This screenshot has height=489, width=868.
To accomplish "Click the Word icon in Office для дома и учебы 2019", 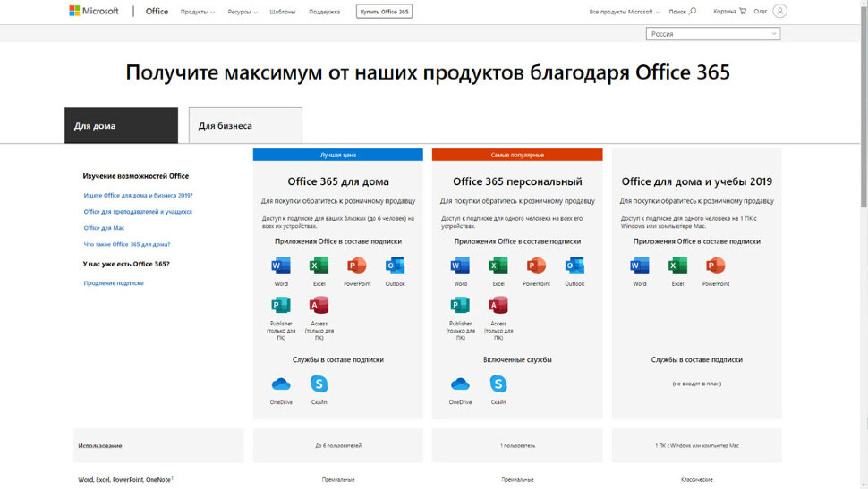I will [640, 266].
